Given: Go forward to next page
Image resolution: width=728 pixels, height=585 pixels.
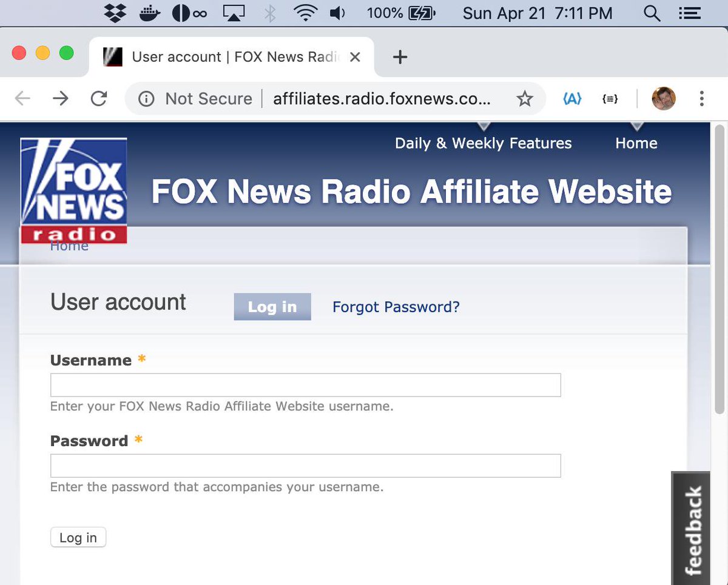Looking at the screenshot, I should (x=61, y=99).
